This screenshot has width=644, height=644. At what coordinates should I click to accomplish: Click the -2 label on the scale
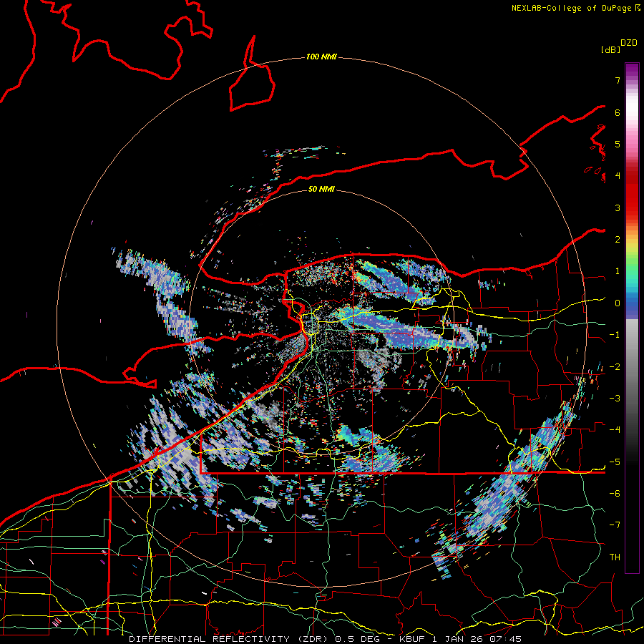(x=615, y=366)
